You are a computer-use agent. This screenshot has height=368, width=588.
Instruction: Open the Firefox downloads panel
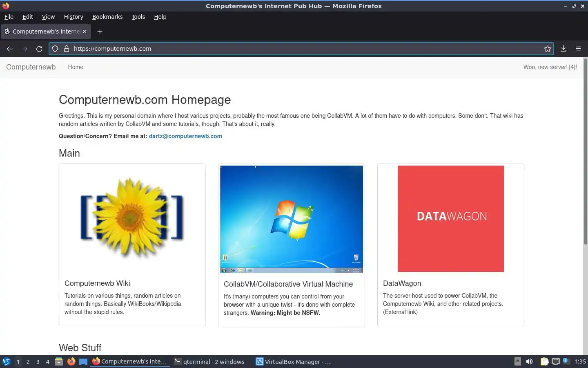click(x=563, y=49)
